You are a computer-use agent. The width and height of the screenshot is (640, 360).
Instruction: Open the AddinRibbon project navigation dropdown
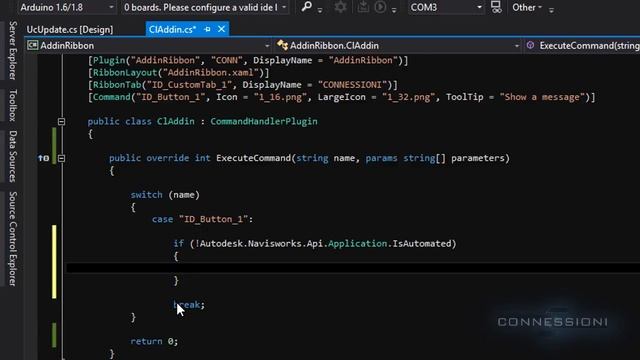pyautogui.click(x=148, y=45)
